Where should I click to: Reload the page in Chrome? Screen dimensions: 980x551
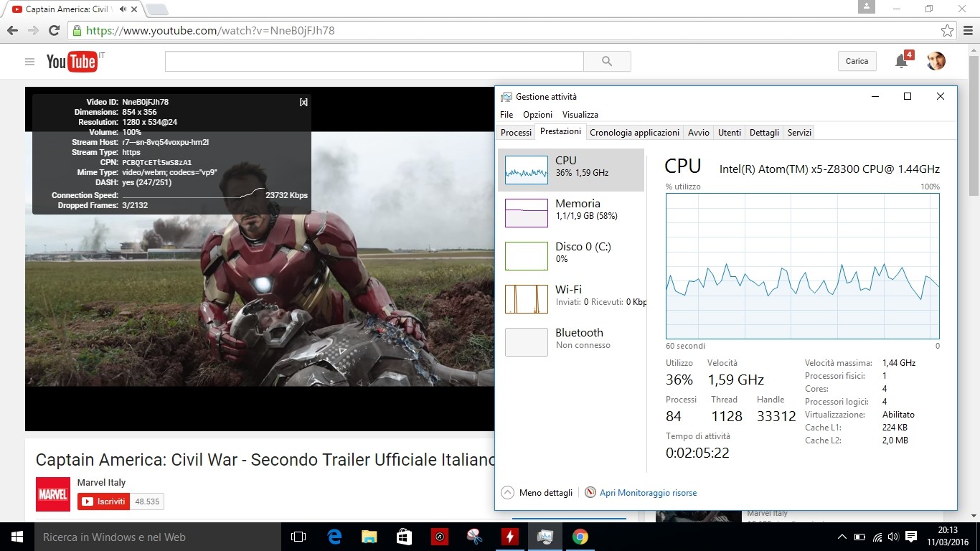point(54,31)
